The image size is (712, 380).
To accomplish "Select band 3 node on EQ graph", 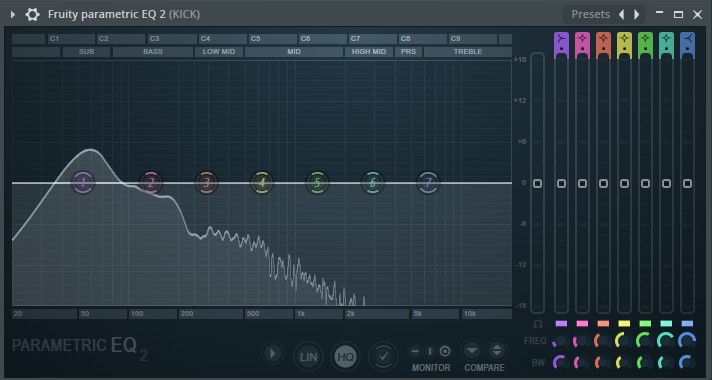I will point(207,183).
